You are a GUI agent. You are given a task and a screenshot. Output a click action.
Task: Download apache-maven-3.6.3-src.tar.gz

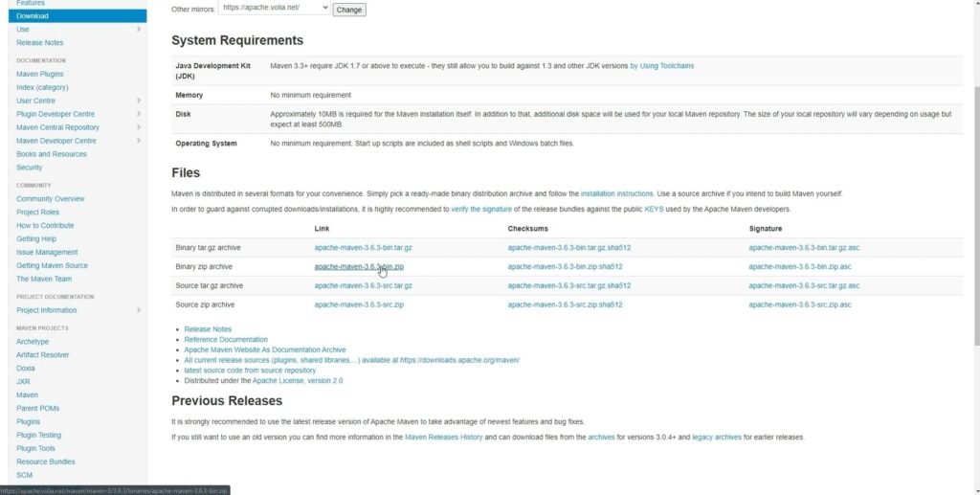(x=363, y=285)
